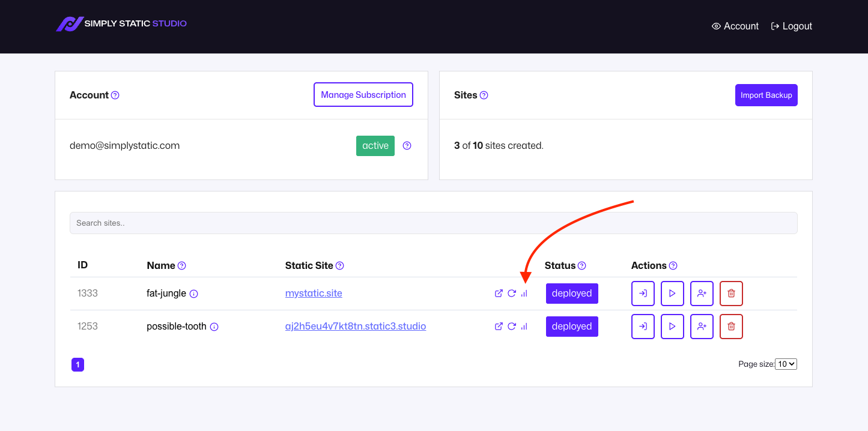868x431 pixels.
Task: Click deployed status for fat-jungle
Action: point(572,294)
